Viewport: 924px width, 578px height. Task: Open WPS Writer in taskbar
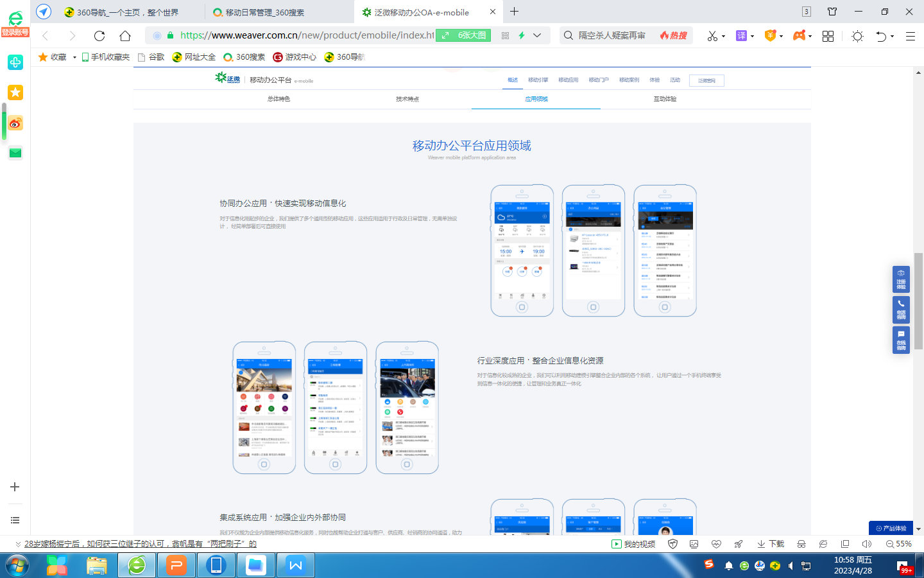(295, 565)
